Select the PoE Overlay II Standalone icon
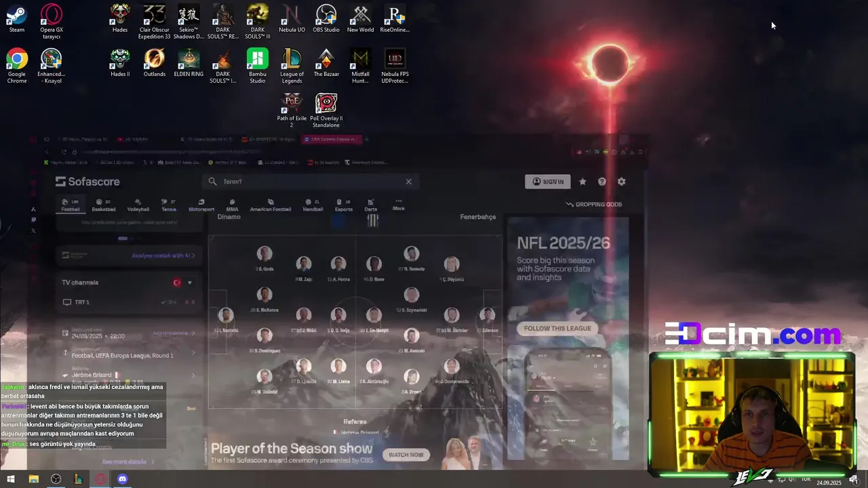868x488 pixels. [326, 110]
